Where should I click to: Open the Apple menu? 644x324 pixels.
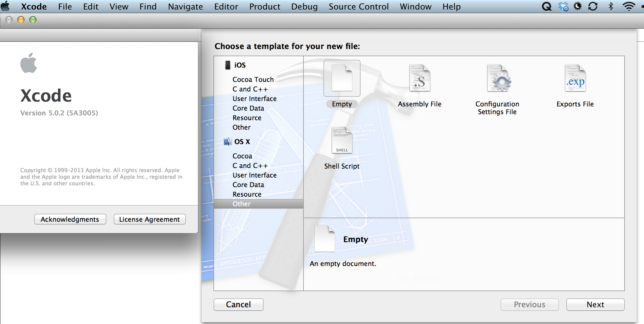[5, 6]
